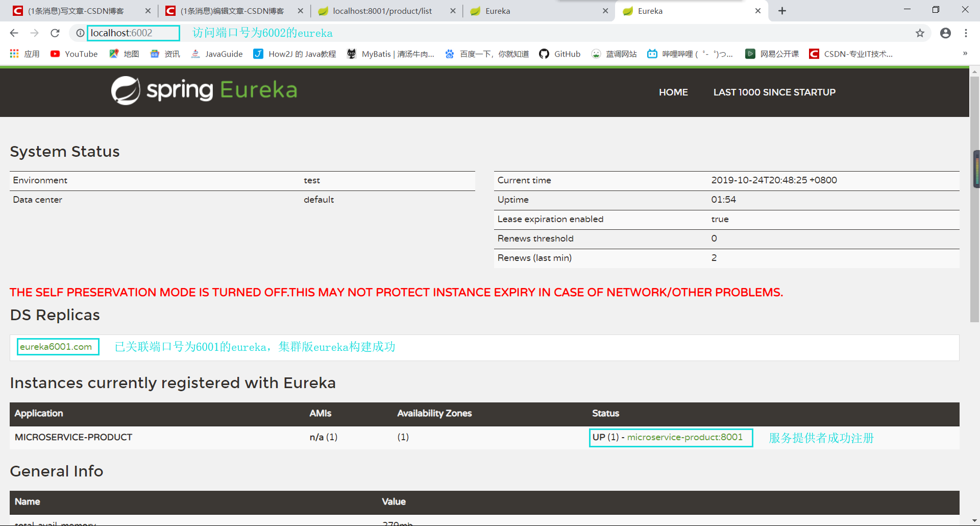This screenshot has width=980, height=526.
Task: Open the JavaGuide bookmark
Action: 217,54
